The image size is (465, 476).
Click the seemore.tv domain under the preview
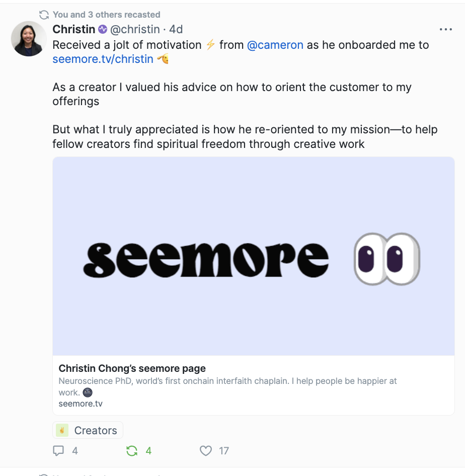(x=81, y=404)
